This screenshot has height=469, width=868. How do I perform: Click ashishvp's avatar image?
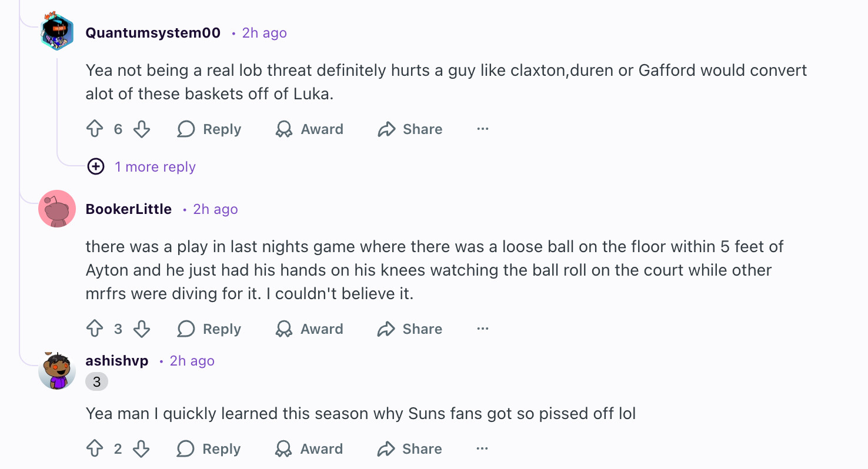[57, 371]
